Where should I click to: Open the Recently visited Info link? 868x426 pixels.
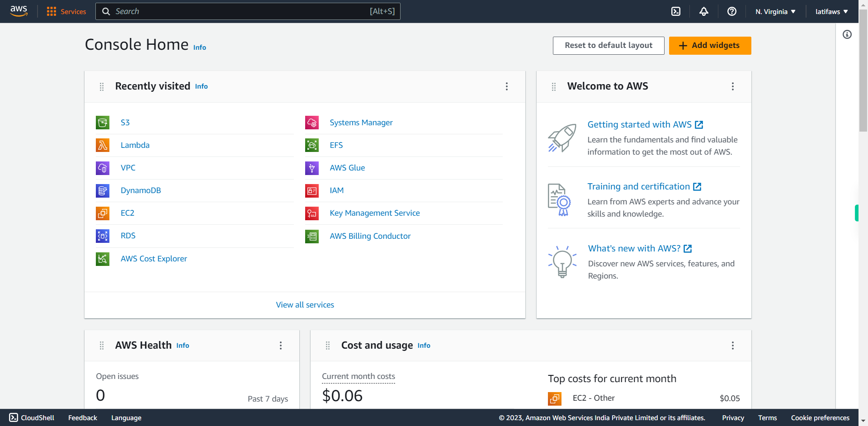201,86
